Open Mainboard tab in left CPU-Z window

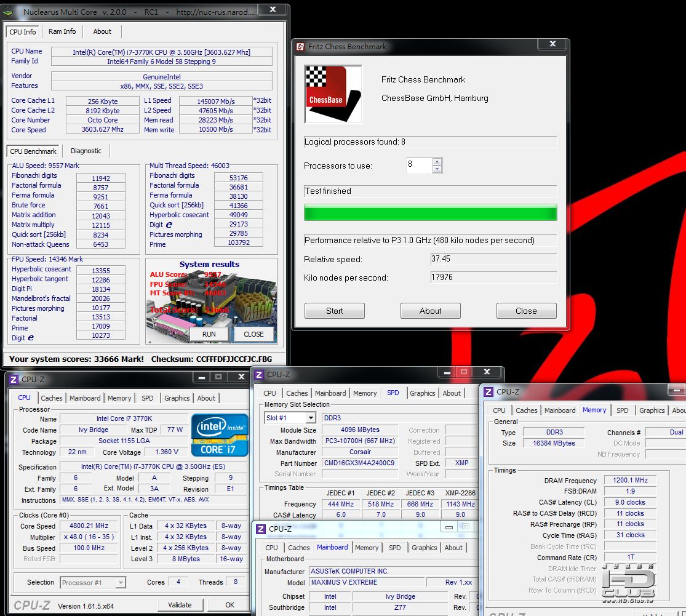[x=85, y=398]
